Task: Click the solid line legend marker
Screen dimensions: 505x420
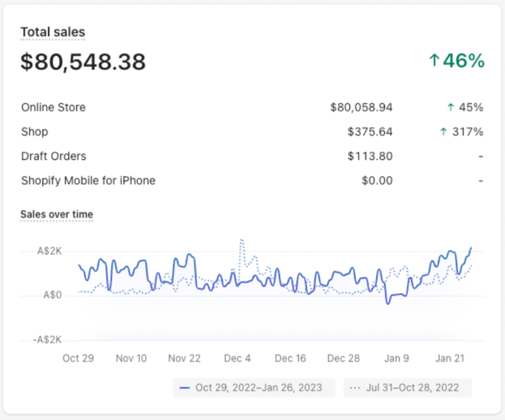Action: pos(185,388)
